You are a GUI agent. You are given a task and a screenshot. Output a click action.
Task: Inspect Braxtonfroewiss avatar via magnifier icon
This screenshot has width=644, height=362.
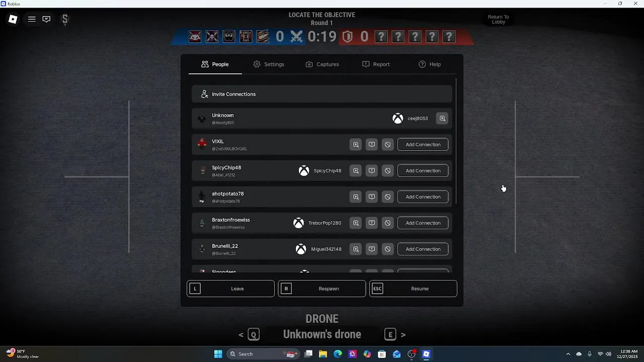click(x=356, y=223)
